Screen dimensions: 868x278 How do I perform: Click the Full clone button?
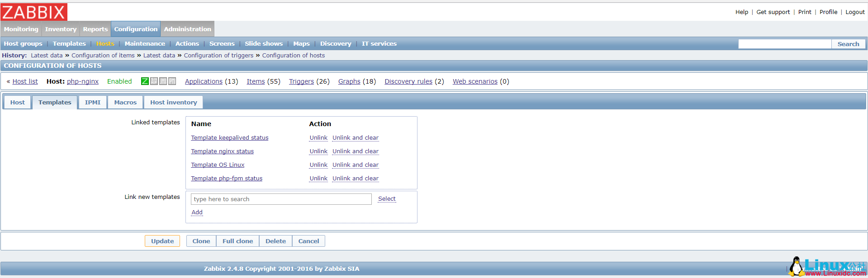[237, 241]
